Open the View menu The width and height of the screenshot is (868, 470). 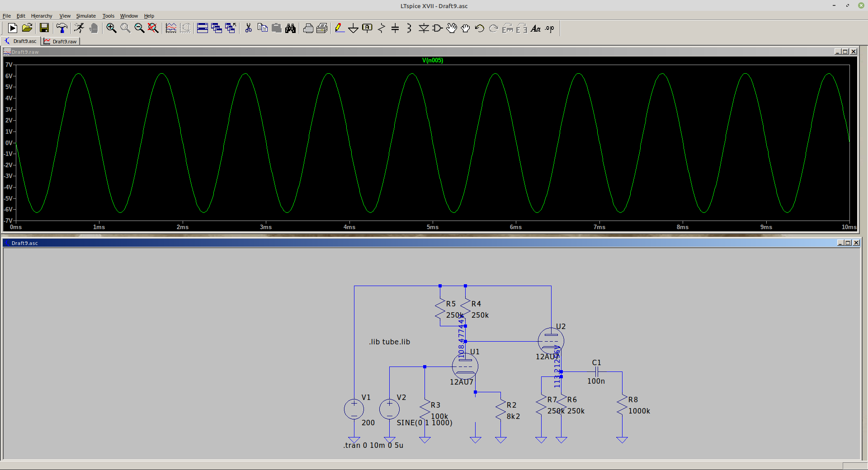[65, 16]
